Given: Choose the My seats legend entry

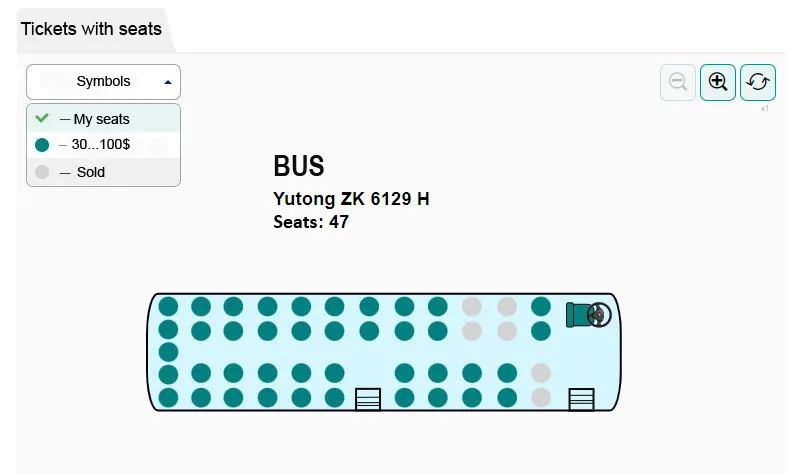Looking at the screenshot, I should (103, 119).
